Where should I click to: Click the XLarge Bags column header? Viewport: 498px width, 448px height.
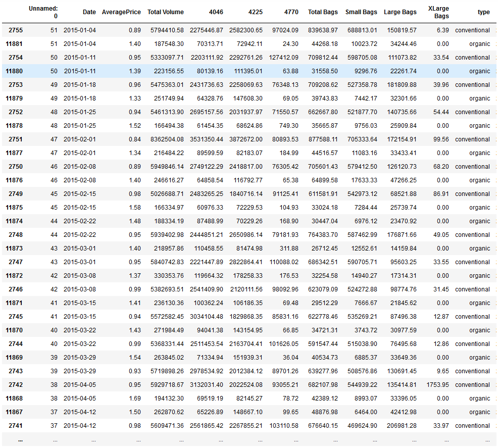438,12
